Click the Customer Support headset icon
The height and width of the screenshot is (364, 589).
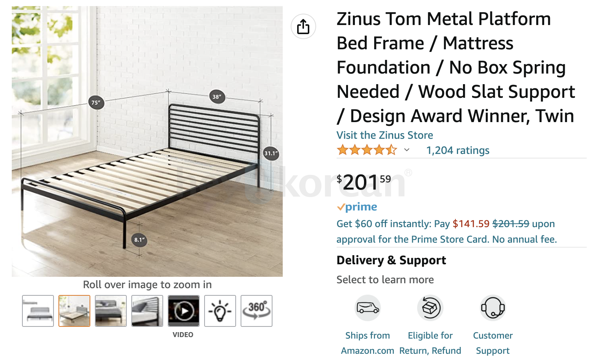click(x=492, y=308)
